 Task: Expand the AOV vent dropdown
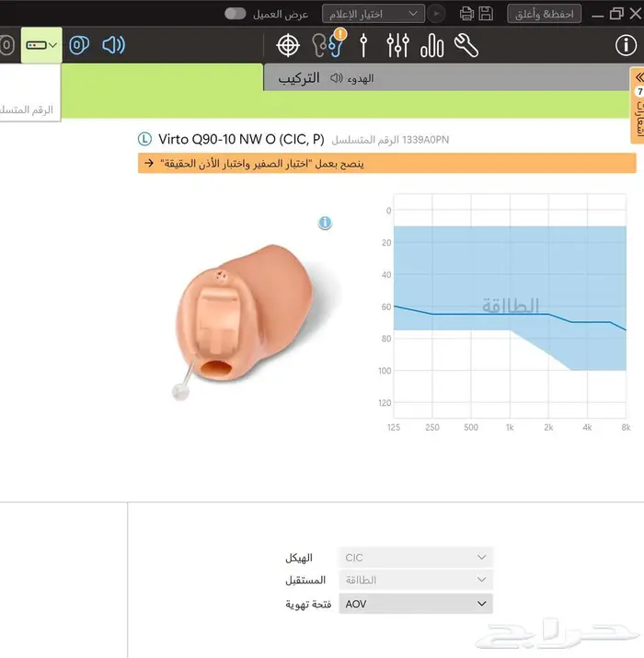416,604
